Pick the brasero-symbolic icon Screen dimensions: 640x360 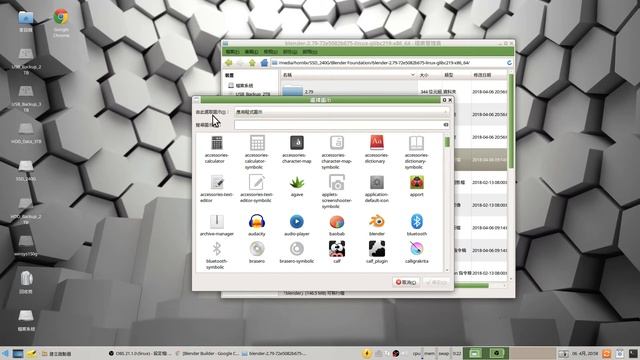(297, 249)
